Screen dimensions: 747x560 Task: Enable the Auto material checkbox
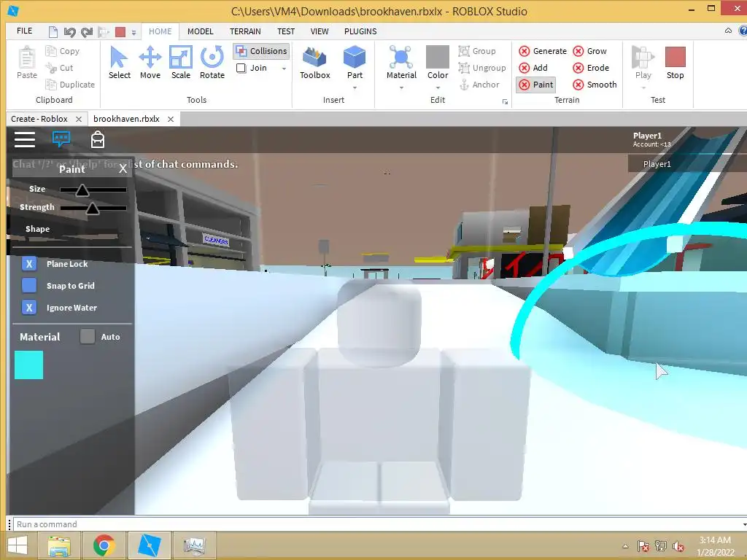(88, 337)
